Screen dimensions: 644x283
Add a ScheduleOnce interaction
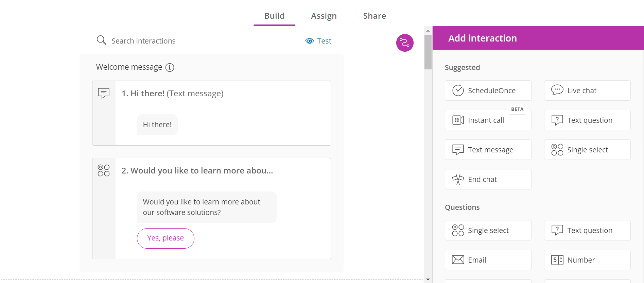tap(488, 90)
